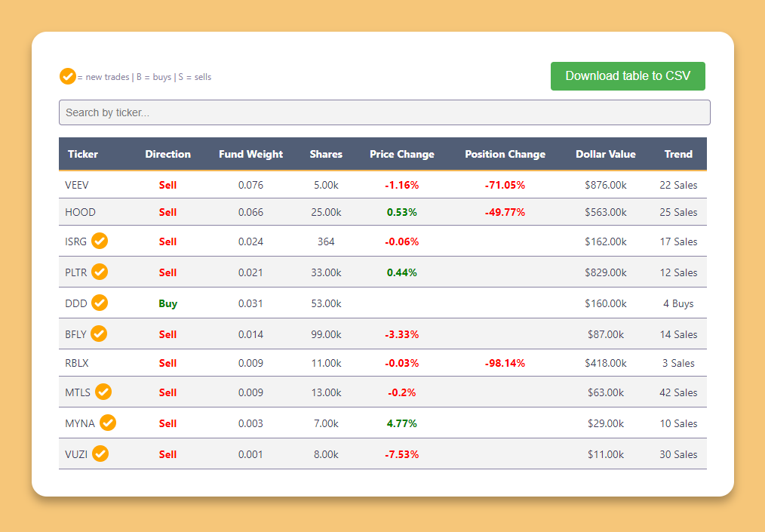Viewport: 765px width, 532px height.
Task: Select the BFLY ticker text
Action: click(x=75, y=334)
